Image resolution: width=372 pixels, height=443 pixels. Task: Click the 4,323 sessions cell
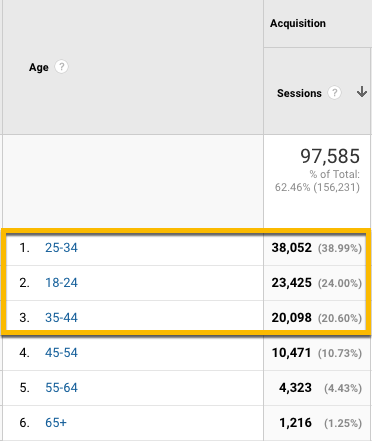tap(295, 388)
